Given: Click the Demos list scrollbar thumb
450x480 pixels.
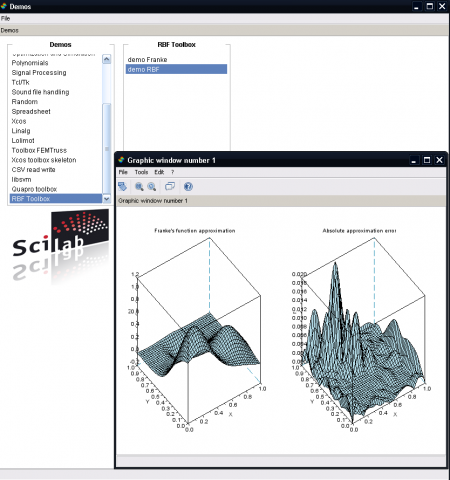Looking at the screenshot, I should tap(107, 148).
